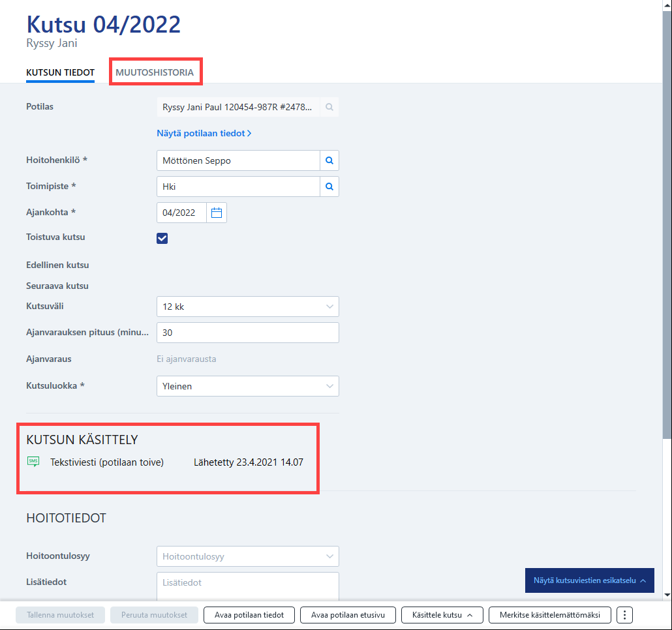Show Näytä kutsuviestien esikatselu panel
Viewport: 672px width, 630px height.
point(589,580)
